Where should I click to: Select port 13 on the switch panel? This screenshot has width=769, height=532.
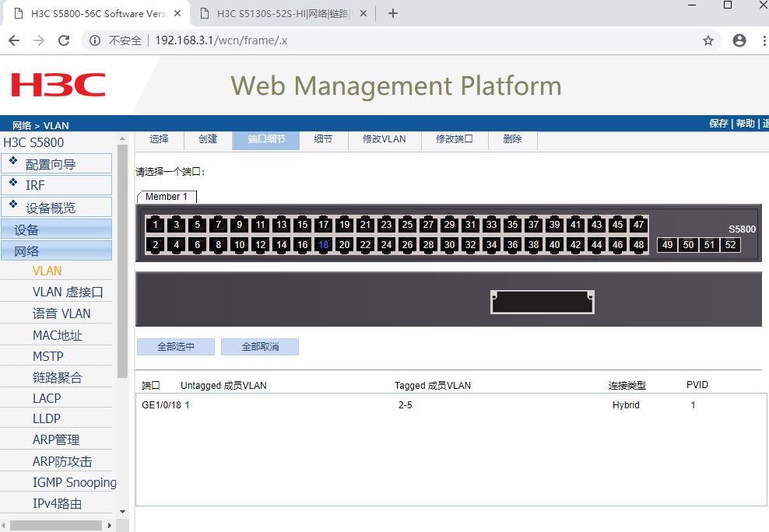(x=282, y=224)
